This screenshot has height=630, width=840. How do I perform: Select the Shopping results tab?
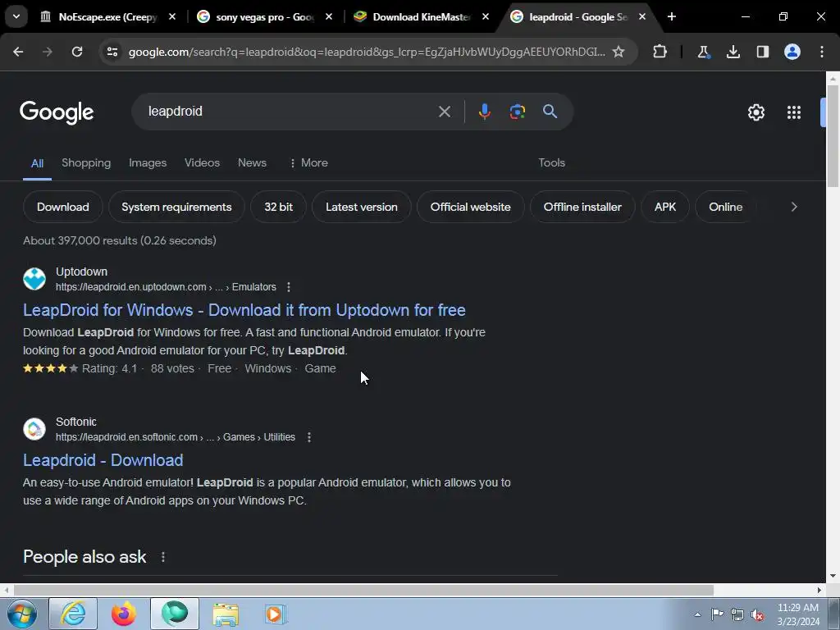(86, 163)
